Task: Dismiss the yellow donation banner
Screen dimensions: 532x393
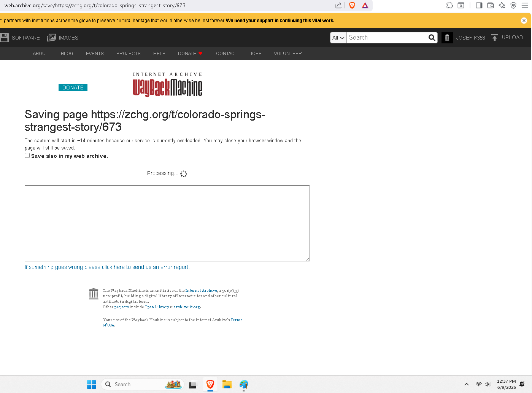Action: point(524,21)
